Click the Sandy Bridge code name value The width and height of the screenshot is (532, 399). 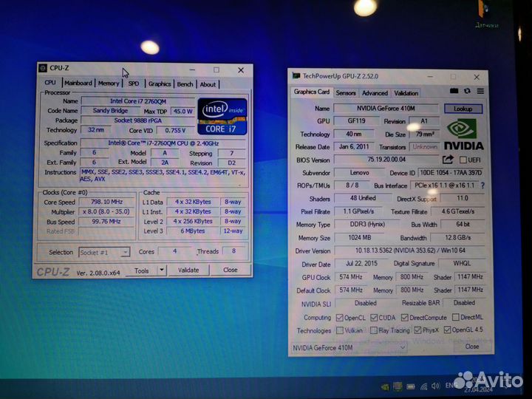(x=110, y=111)
